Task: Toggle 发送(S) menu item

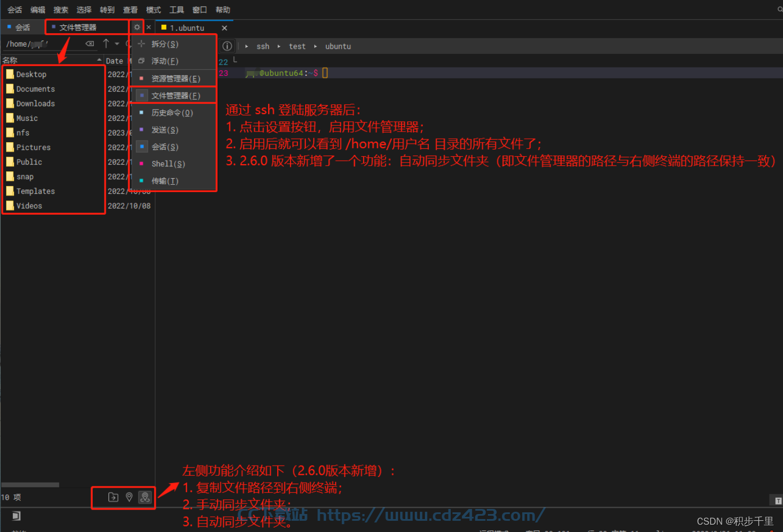Action: pyautogui.click(x=174, y=130)
